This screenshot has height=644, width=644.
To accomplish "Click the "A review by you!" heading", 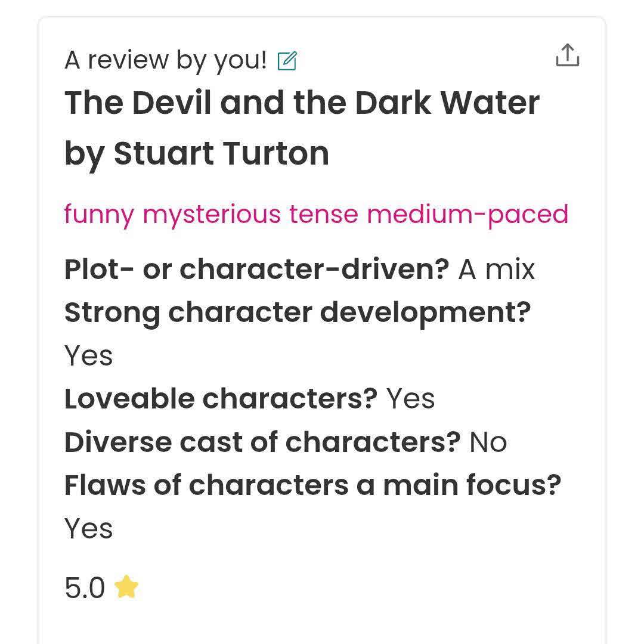I will (x=166, y=60).
